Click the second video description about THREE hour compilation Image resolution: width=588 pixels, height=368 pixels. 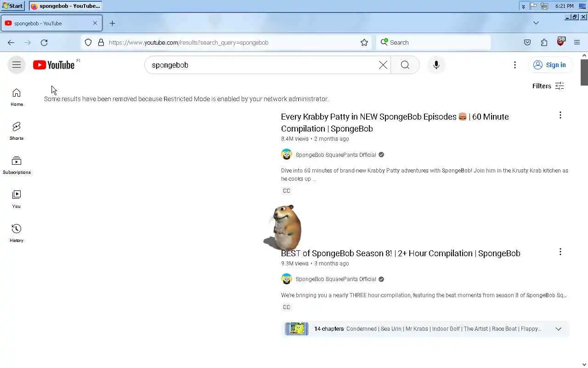click(x=424, y=295)
